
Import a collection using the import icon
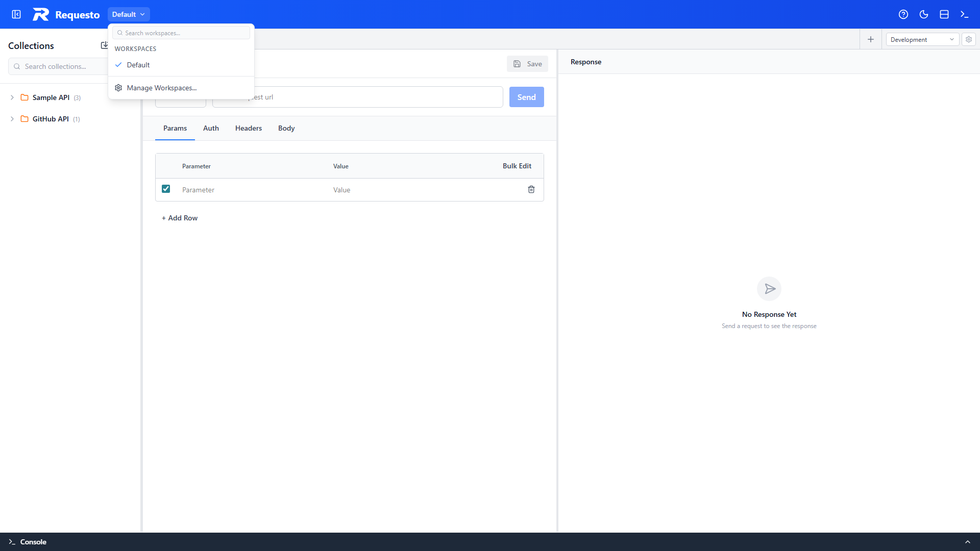point(105,45)
